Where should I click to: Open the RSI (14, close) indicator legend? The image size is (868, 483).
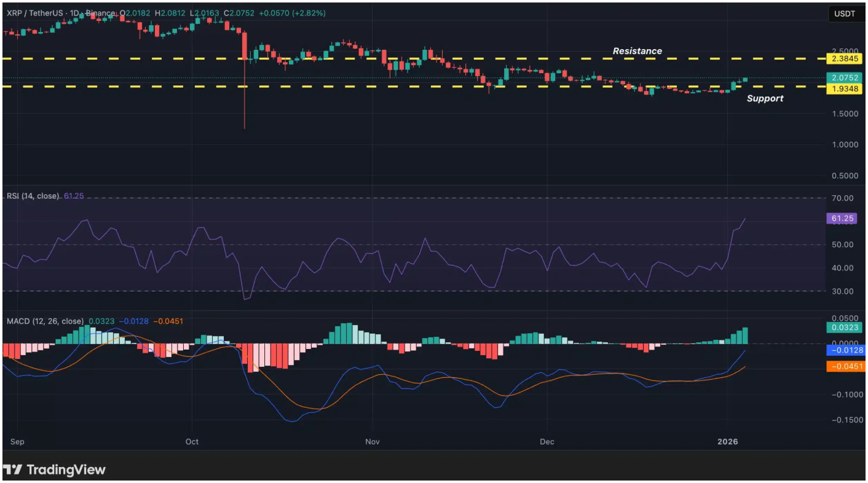33,196
